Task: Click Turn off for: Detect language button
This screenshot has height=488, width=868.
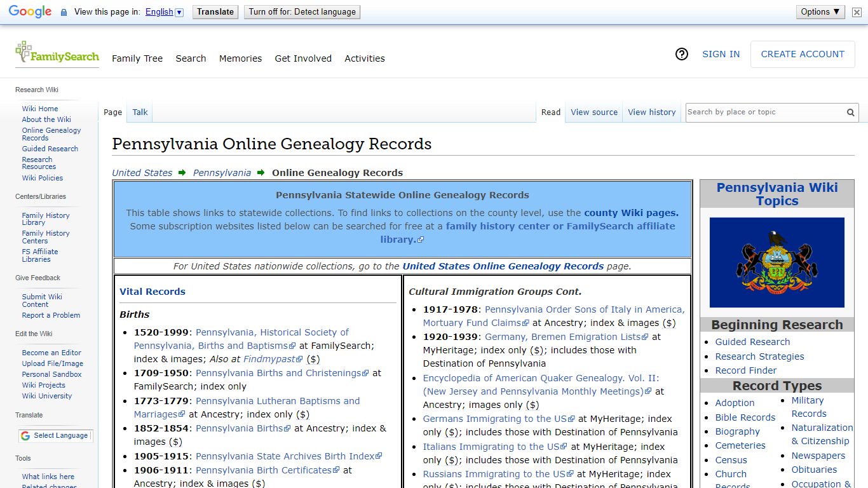Action: point(302,12)
